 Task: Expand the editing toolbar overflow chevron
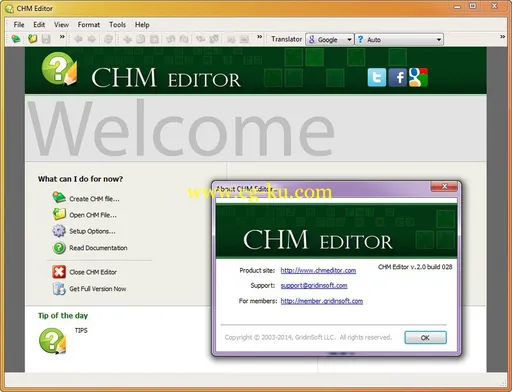(259, 37)
